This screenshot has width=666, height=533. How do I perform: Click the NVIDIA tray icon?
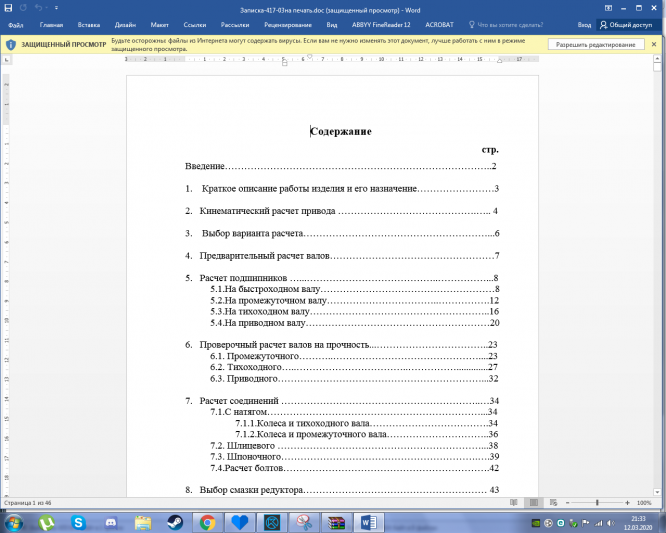coord(536,523)
